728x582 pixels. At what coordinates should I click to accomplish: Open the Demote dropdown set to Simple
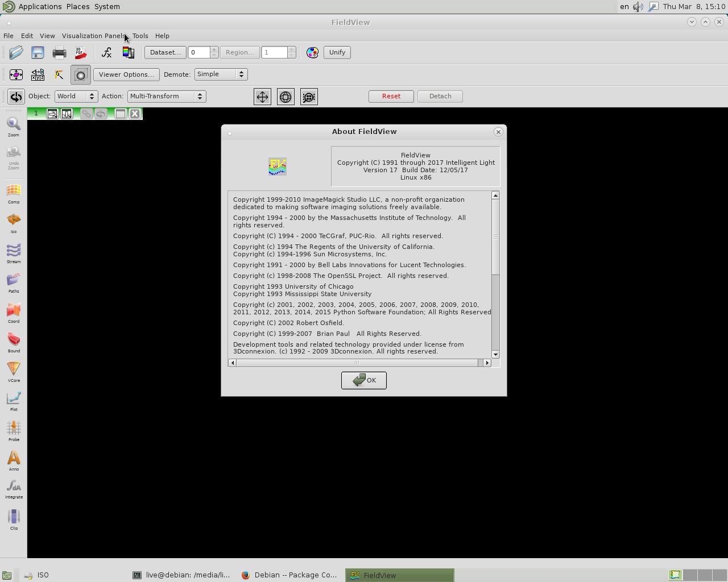pyautogui.click(x=221, y=74)
